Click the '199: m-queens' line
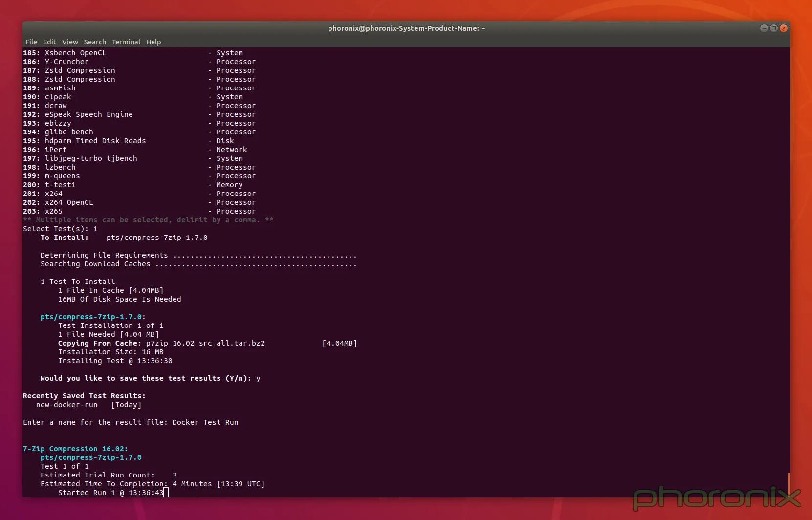The height and width of the screenshot is (520, 812). [x=139, y=176]
